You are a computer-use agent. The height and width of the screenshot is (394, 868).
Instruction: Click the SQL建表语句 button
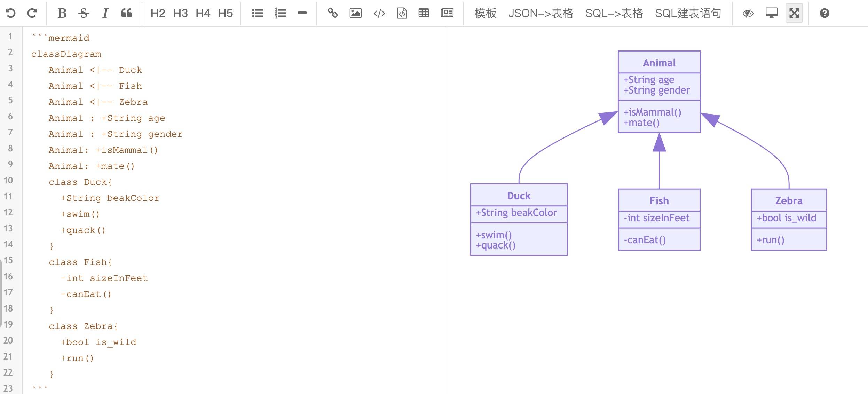click(688, 13)
